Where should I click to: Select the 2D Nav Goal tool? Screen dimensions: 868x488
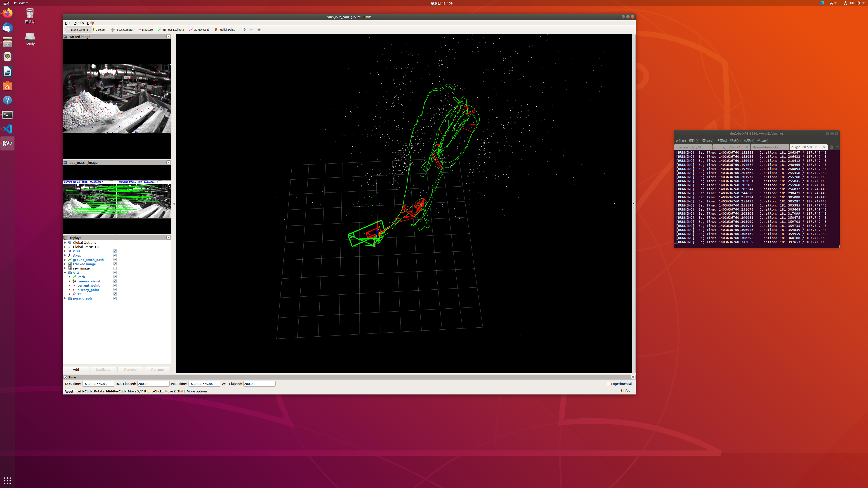click(x=199, y=30)
